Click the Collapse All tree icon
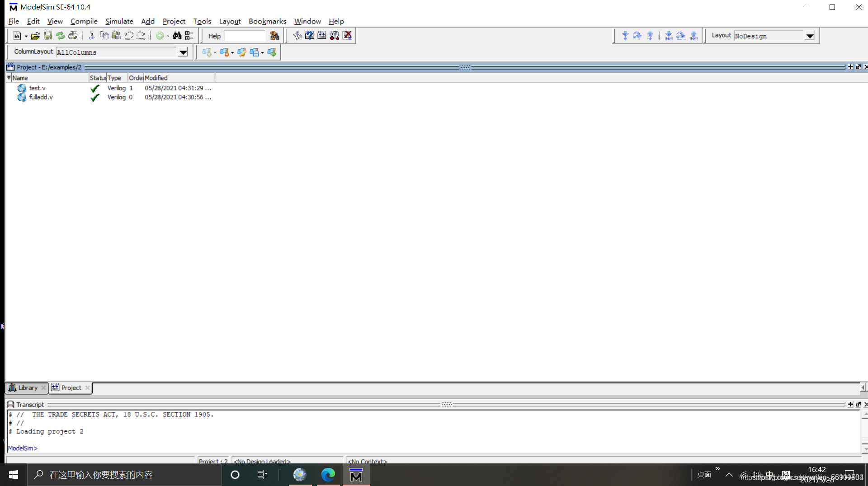 pos(189,36)
